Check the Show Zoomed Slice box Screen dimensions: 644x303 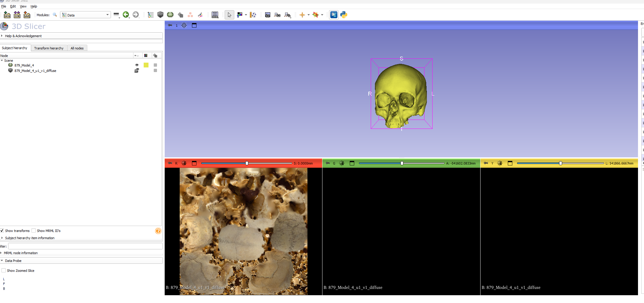(4, 271)
